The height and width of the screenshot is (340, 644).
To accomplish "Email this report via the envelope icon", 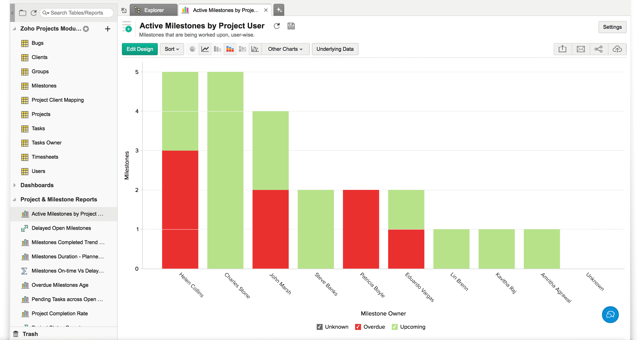I will [580, 49].
